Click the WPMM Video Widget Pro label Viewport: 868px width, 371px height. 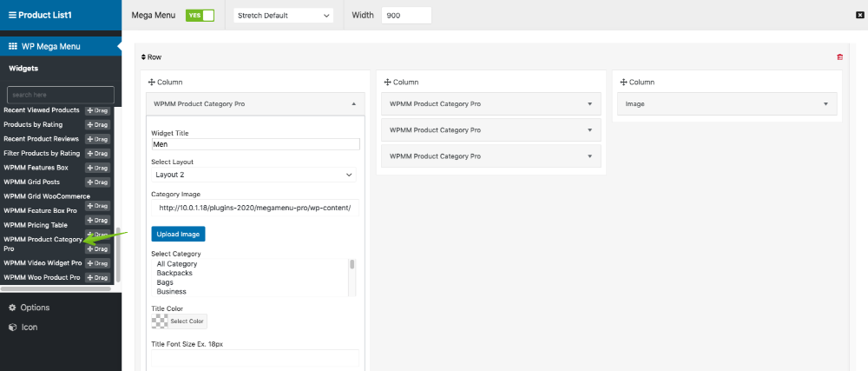point(43,263)
